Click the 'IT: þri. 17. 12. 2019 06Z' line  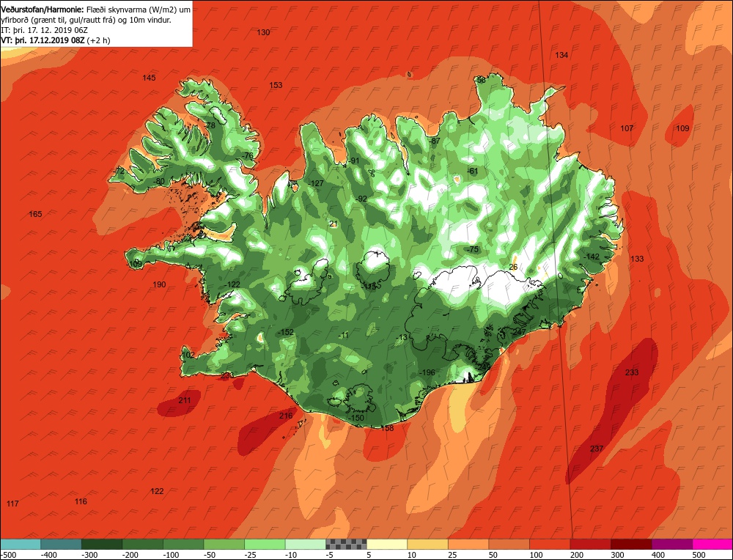point(45,30)
